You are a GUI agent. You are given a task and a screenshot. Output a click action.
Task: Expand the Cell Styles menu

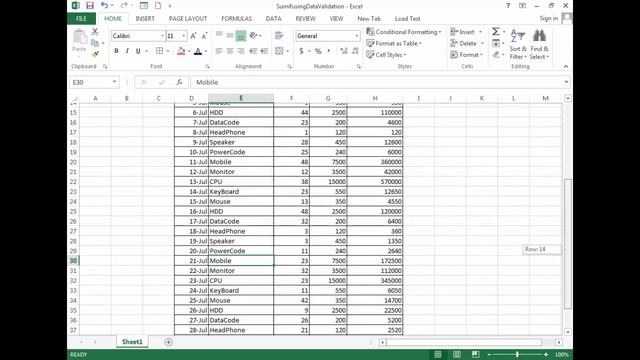point(387,55)
